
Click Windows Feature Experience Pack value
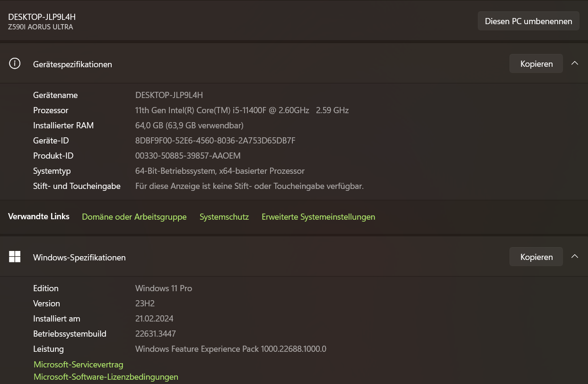point(231,349)
